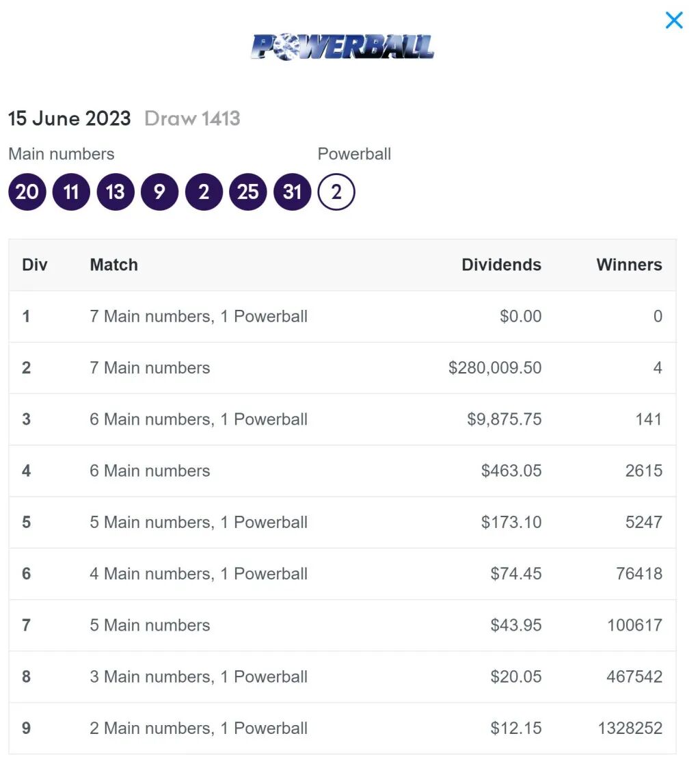Click main number ball 11
Viewport: 700px width, 762px height.
point(71,192)
